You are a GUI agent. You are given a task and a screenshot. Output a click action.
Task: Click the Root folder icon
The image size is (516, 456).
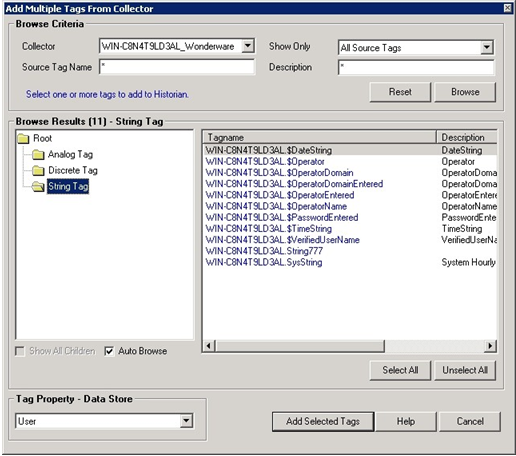tap(23, 138)
